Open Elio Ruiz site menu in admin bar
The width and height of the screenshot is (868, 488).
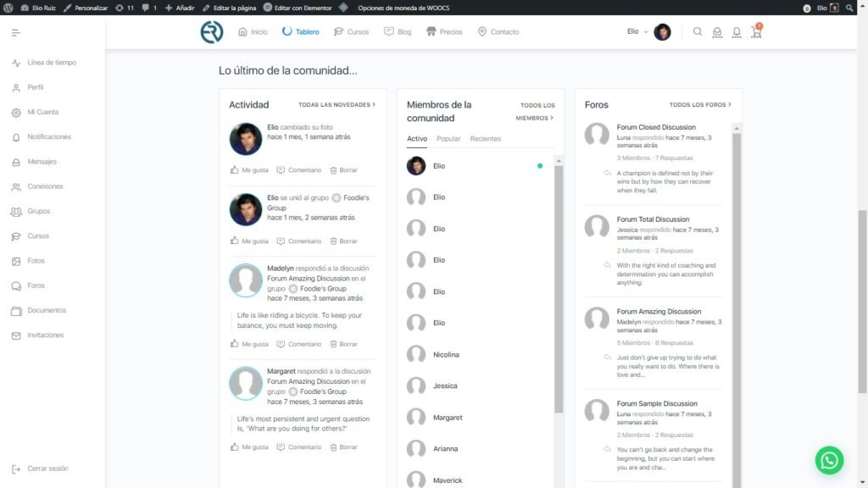pyautogui.click(x=38, y=8)
